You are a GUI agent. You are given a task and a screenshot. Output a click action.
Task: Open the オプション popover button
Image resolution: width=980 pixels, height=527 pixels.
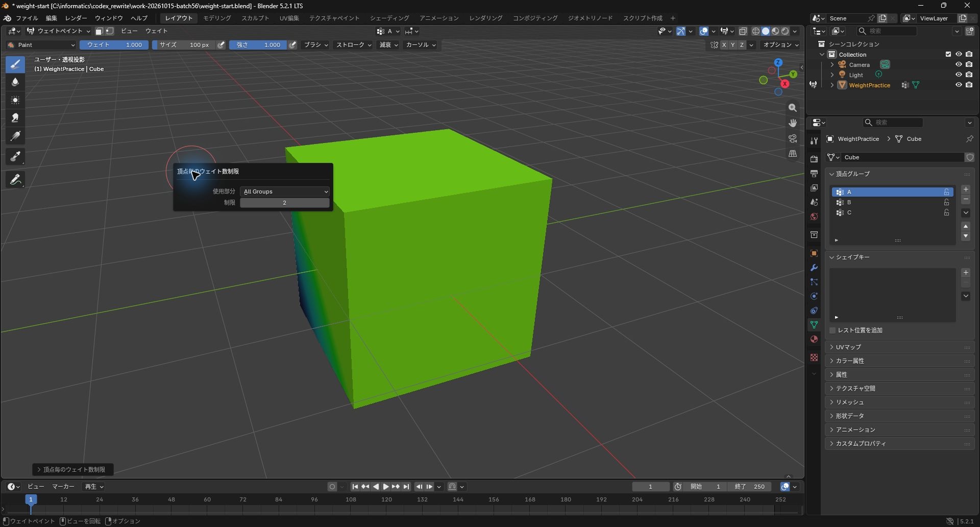coord(781,45)
